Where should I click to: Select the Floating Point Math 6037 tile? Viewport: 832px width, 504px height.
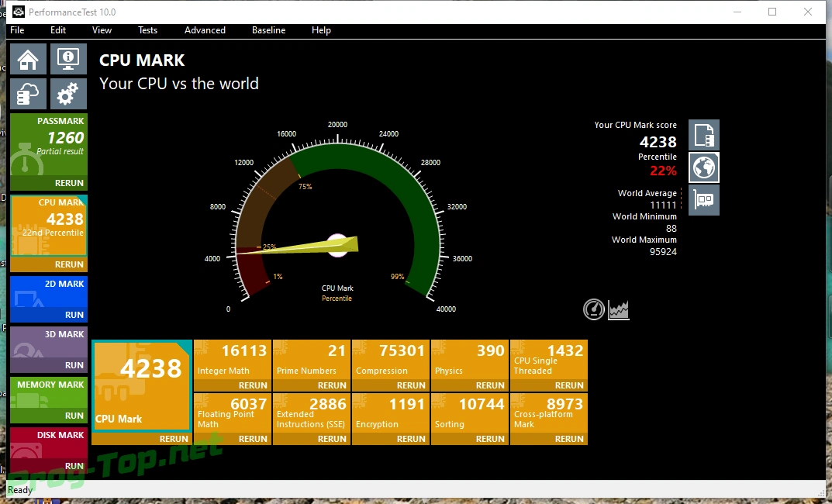click(x=233, y=413)
